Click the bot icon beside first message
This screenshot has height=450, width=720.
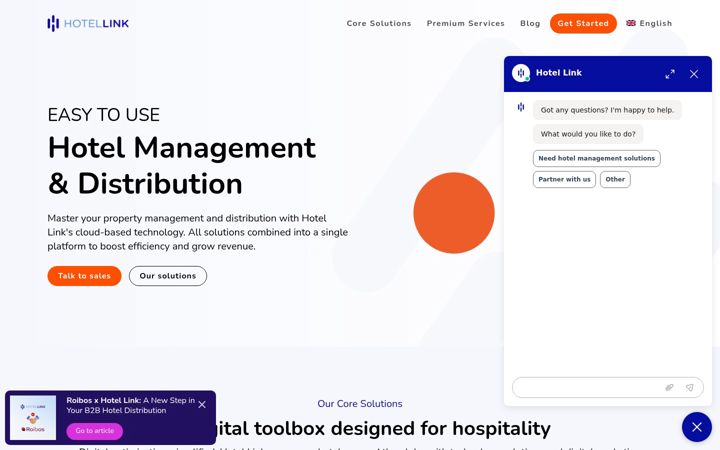click(x=521, y=107)
